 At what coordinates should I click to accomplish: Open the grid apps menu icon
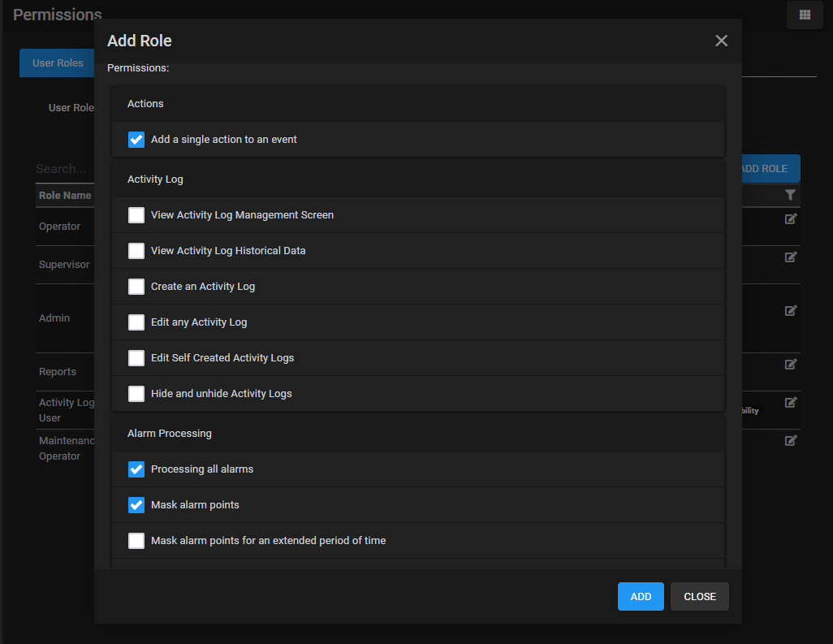(x=805, y=15)
